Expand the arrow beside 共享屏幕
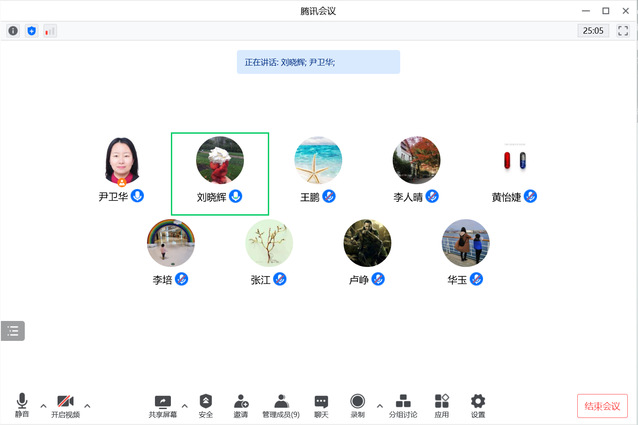Screen dimensions: 638x425 coord(184,405)
